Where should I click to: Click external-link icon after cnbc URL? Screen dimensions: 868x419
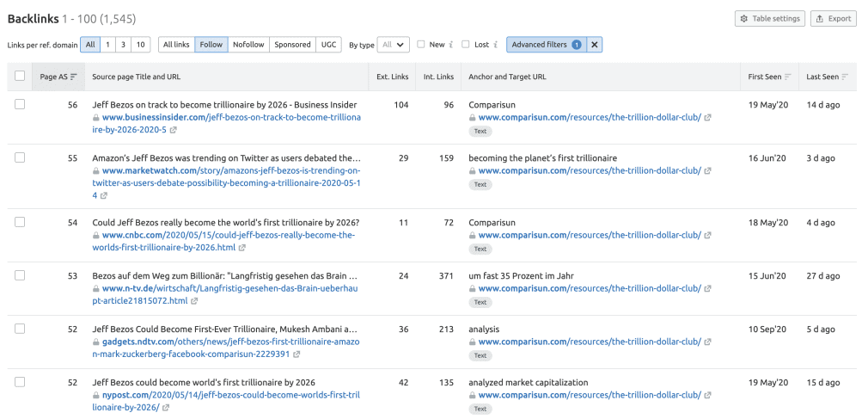pos(241,248)
